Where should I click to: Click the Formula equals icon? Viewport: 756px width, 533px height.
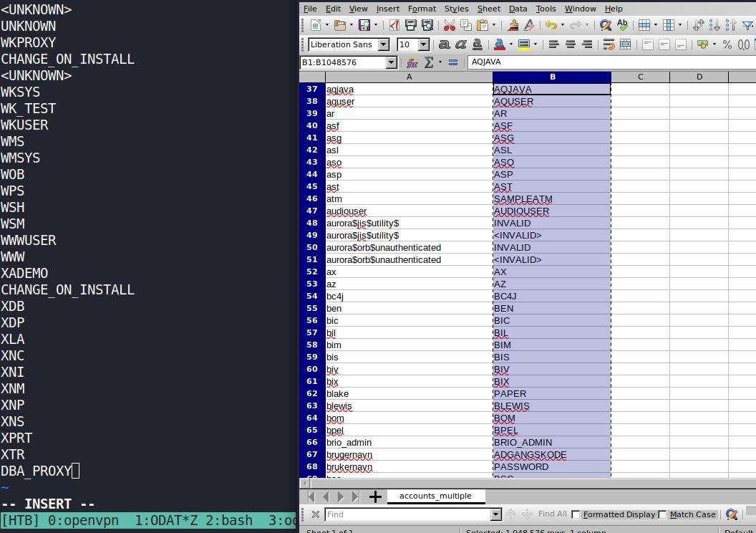point(452,62)
